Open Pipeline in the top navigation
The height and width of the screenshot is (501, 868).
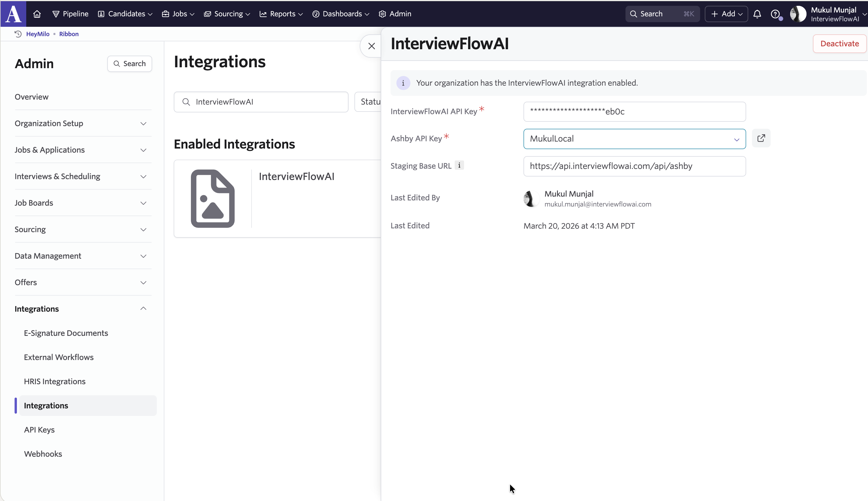[70, 14]
